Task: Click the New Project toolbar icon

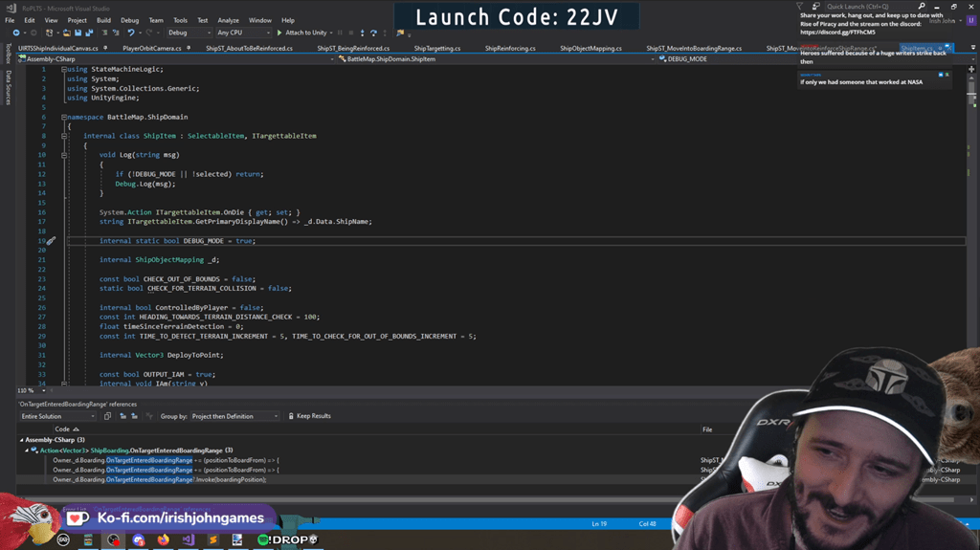Action: [50, 33]
